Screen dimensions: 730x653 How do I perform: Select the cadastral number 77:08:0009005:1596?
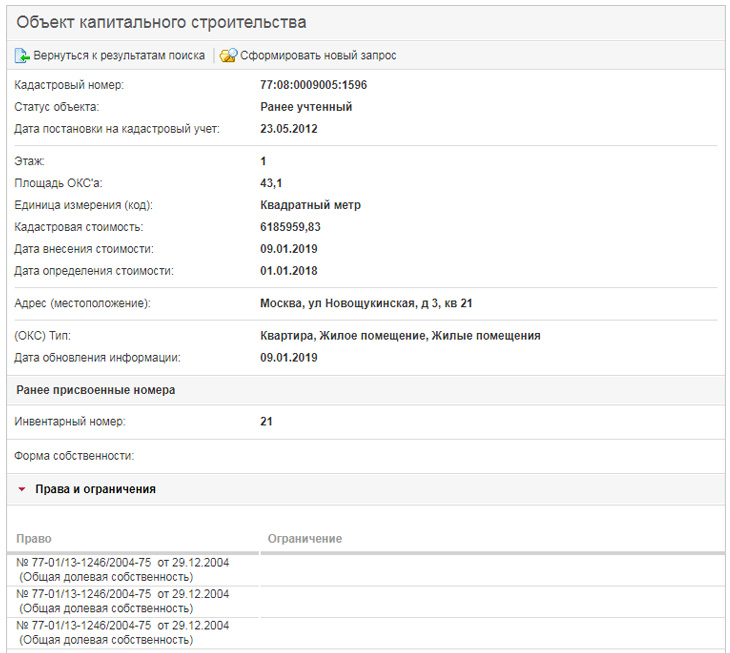tap(313, 85)
